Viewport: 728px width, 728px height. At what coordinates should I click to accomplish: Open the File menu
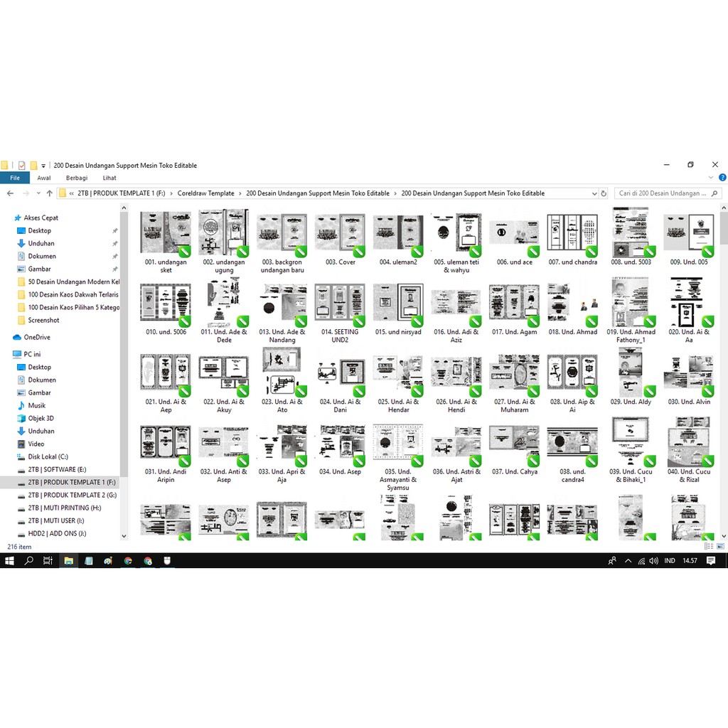coord(14,178)
